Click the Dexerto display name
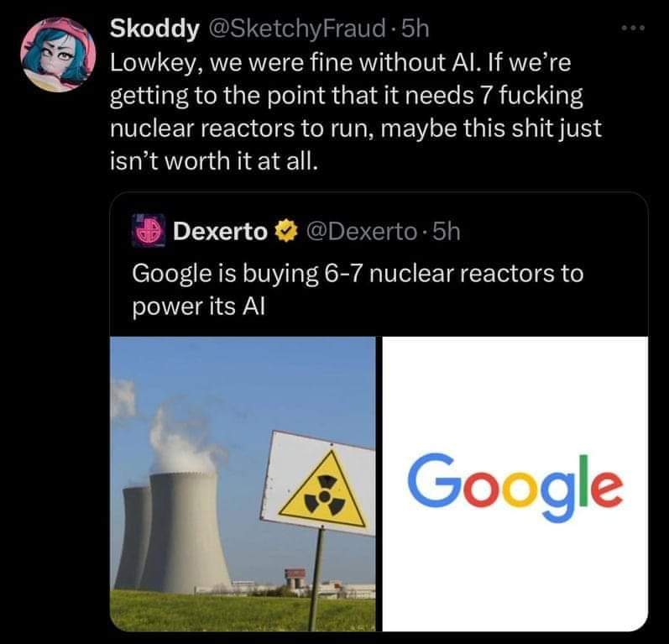The height and width of the screenshot is (644, 669). pyautogui.click(x=220, y=231)
